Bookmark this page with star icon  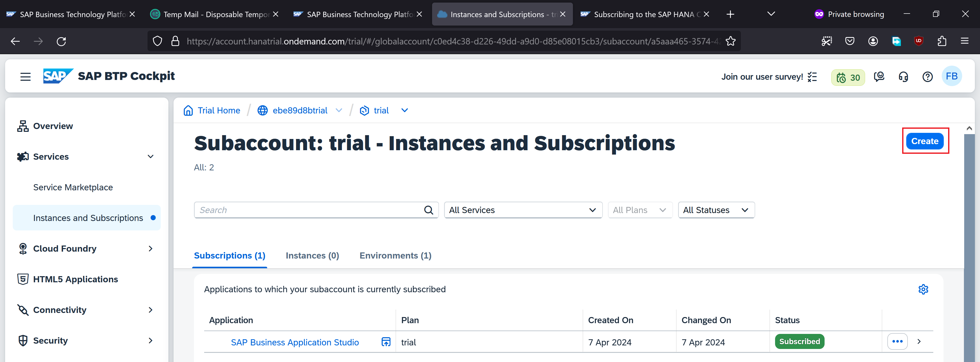pyautogui.click(x=730, y=41)
